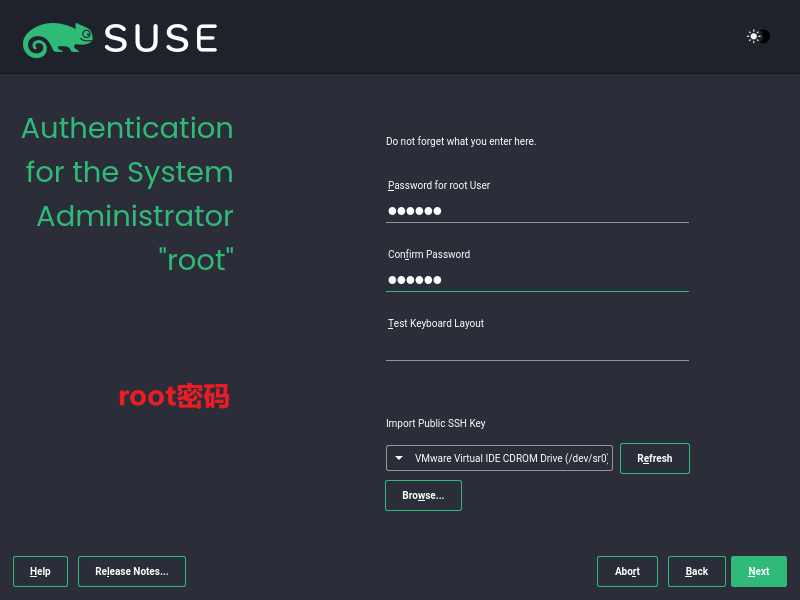Click the red root密码 annotation text

(x=174, y=396)
